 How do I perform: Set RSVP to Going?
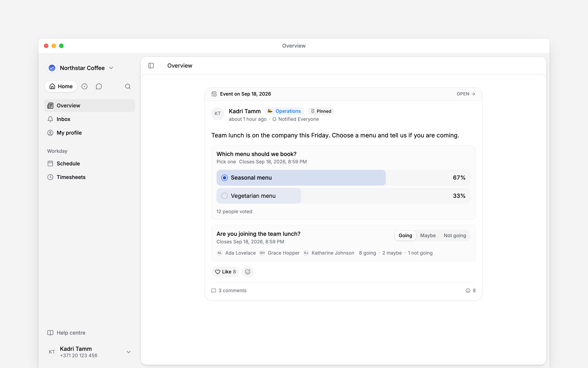[405, 236]
